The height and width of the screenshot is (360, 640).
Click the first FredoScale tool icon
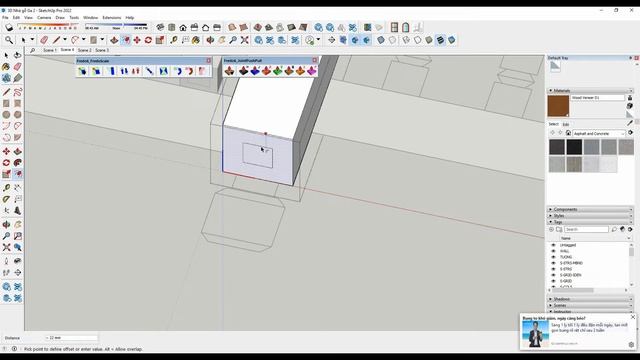coord(83,71)
